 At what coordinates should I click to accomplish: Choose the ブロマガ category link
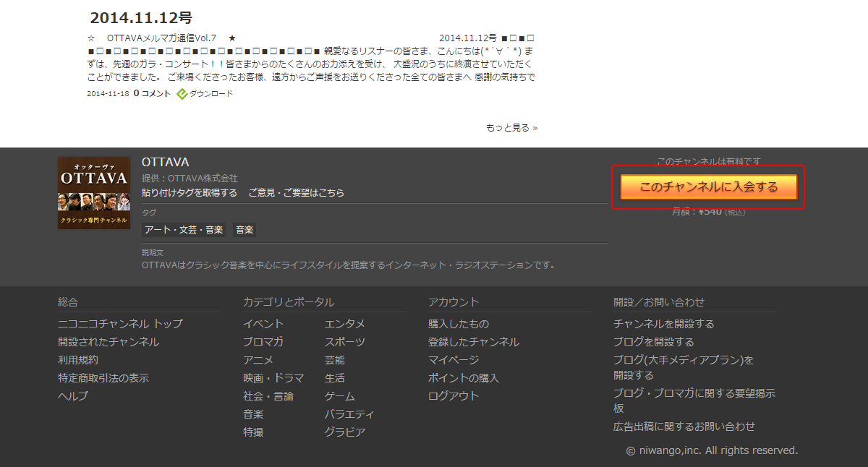(x=263, y=342)
